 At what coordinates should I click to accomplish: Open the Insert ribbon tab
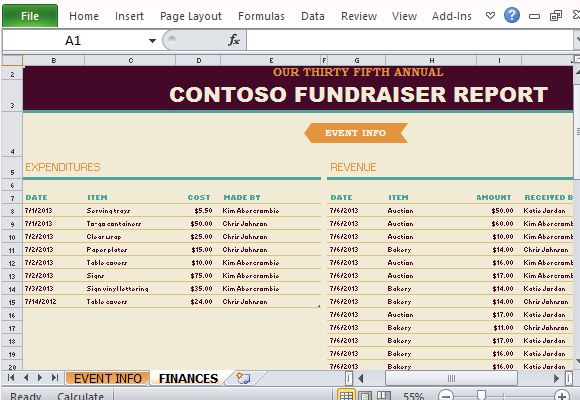pos(129,16)
